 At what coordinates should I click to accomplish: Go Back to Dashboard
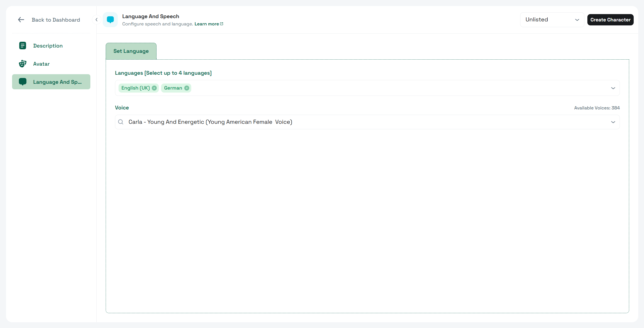[56, 20]
